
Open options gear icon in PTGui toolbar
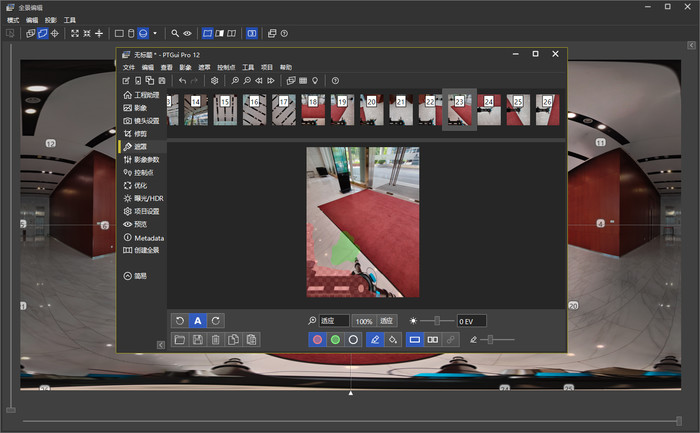tap(215, 81)
